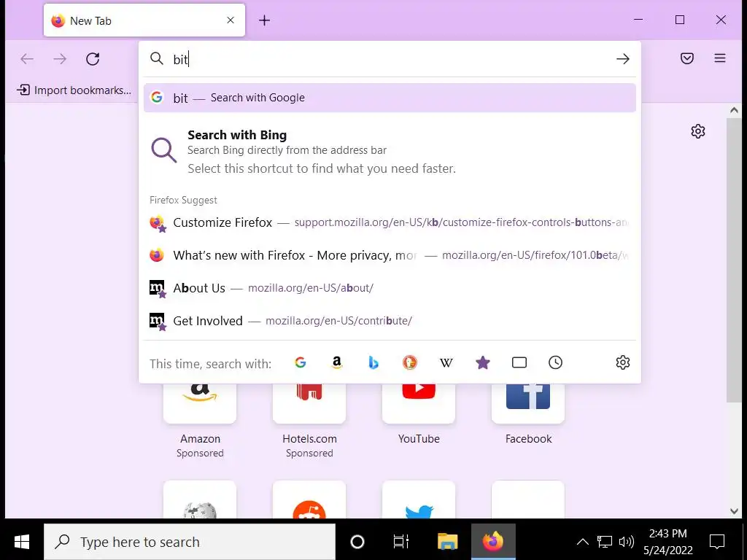
Task: Open the Windows notification center
Action: tap(717, 542)
